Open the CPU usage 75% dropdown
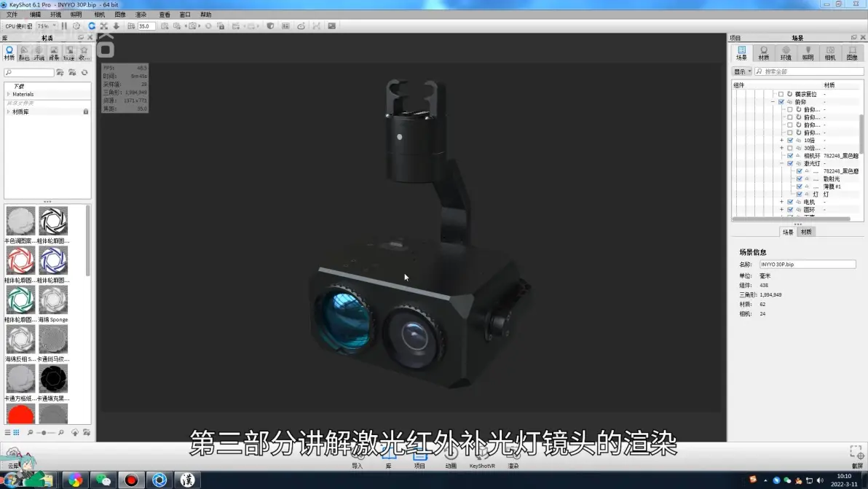The width and height of the screenshot is (868, 489). coord(47,26)
